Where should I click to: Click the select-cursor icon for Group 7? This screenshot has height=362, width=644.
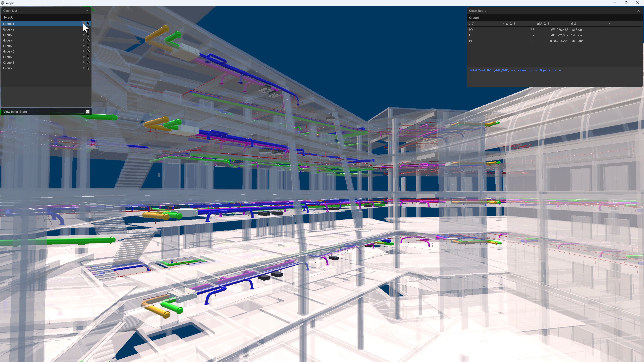88,57
